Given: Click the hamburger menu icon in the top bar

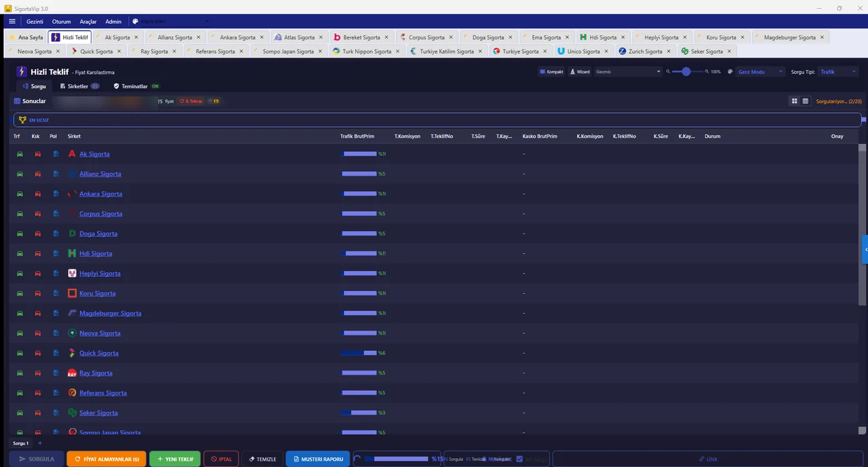Looking at the screenshot, I should point(12,22).
